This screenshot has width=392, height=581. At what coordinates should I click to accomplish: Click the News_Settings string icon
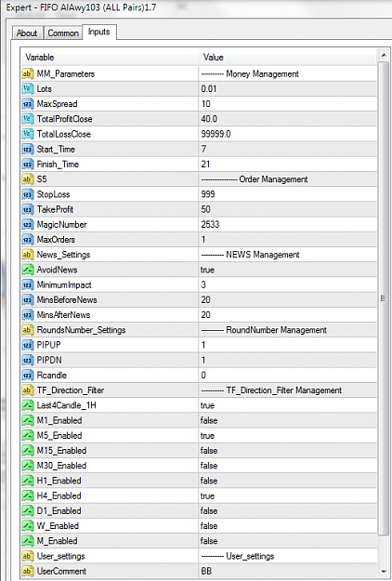click(x=28, y=255)
